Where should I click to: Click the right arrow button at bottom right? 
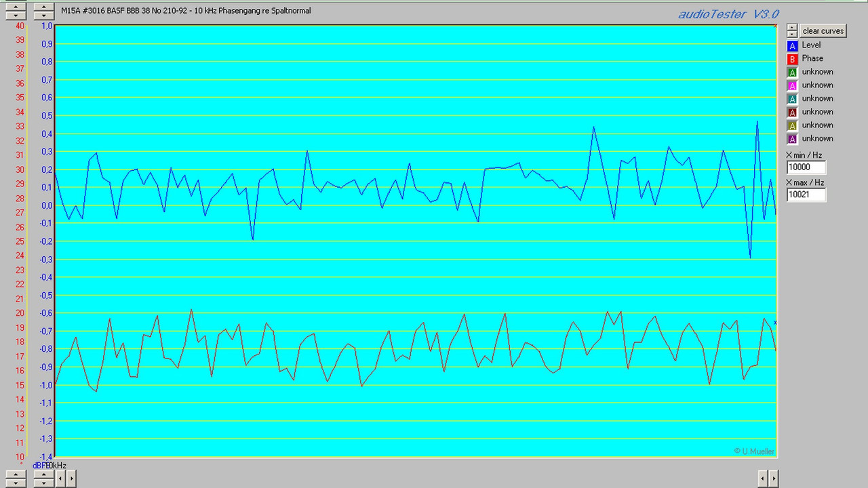774,478
